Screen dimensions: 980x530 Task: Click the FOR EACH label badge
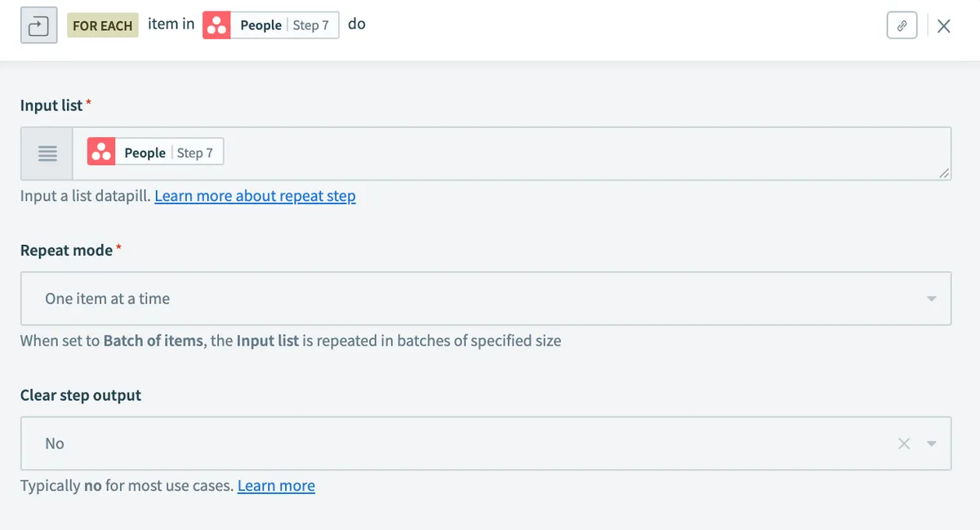(102, 25)
